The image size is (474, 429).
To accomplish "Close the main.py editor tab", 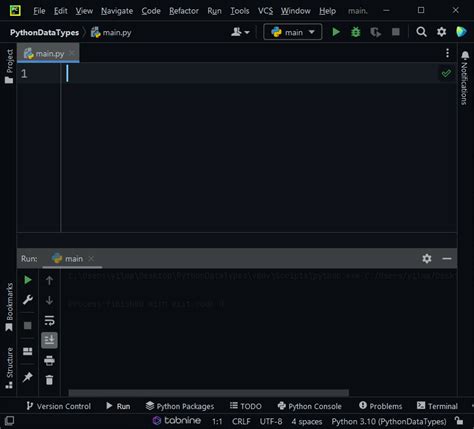I will (72, 53).
